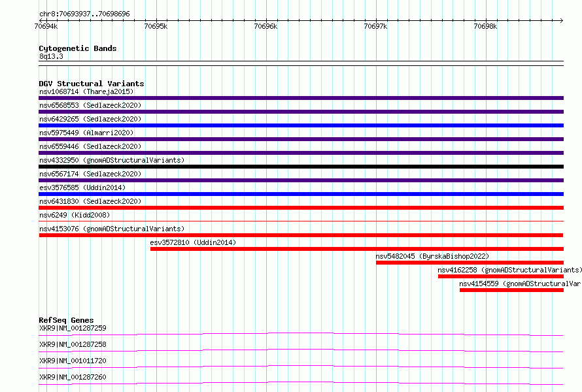This screenshot has width=582, height=392.
Task: Click the nsv6431830 (Sedlazeck2020) label
Action: (90, 201)
